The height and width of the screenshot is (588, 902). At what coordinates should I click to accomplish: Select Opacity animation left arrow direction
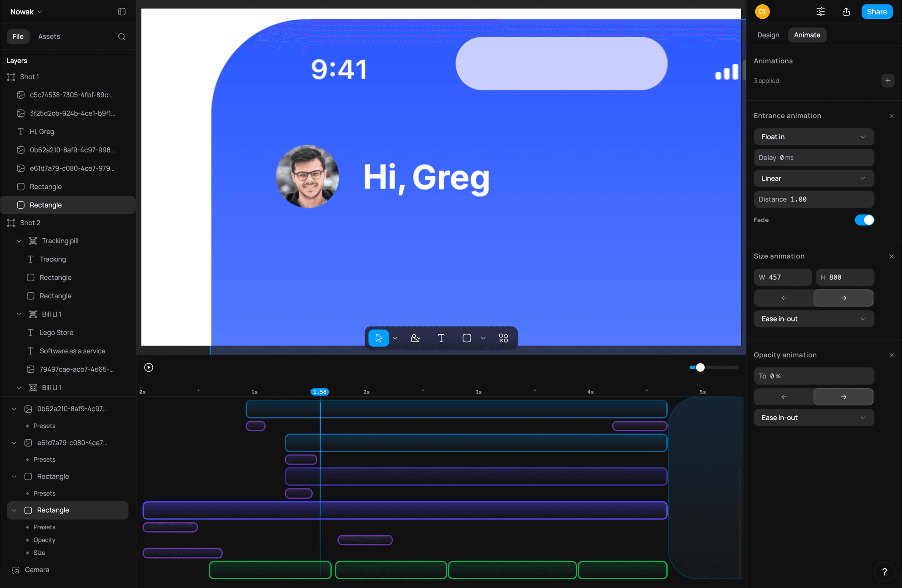pyautogui.click(x=784, y=397)
